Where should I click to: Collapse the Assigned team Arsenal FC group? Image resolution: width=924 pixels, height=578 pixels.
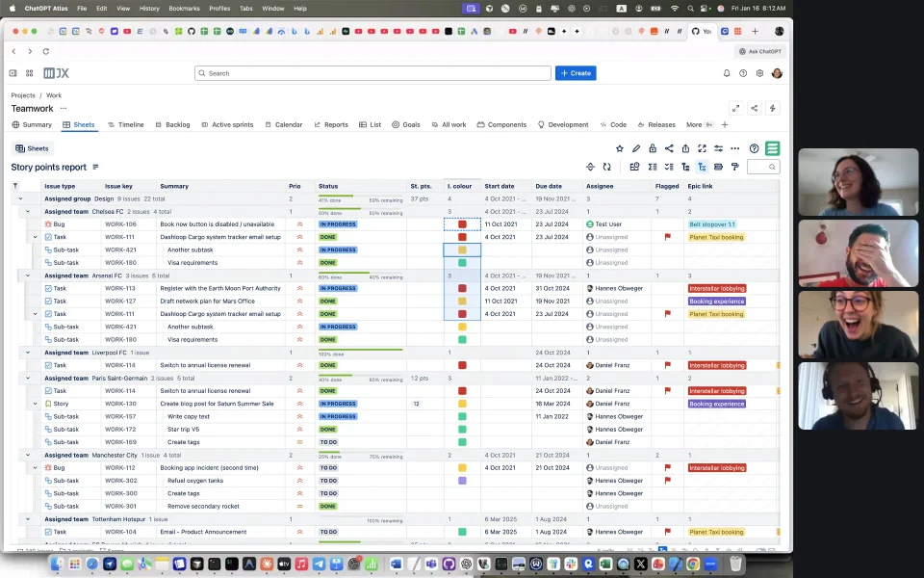click(x=28, y=276)
